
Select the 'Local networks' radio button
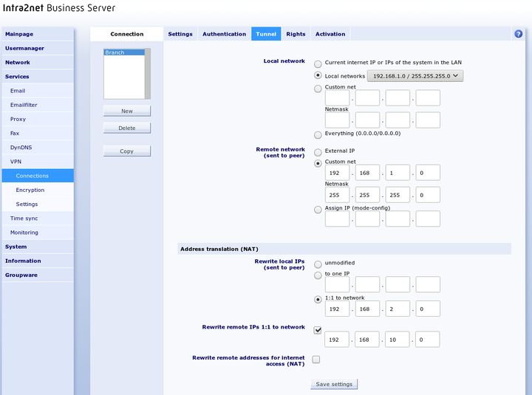coord(318,75)
